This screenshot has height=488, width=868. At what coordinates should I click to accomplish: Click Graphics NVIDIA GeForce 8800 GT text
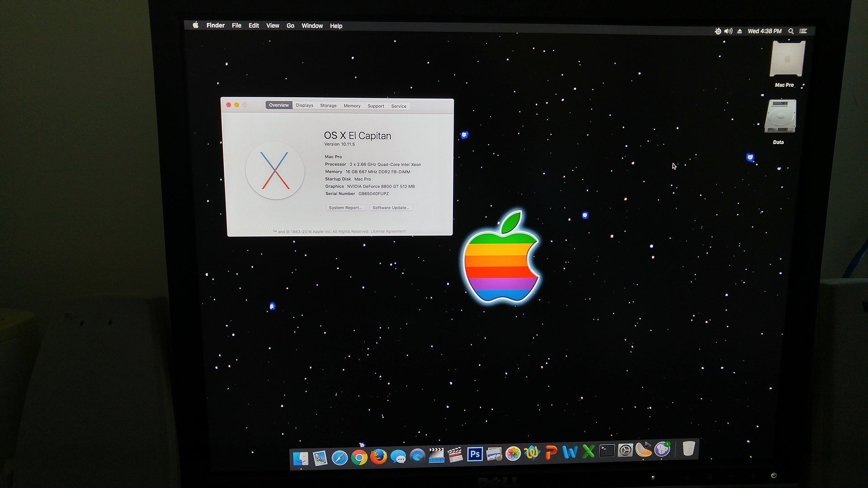[370, 186]
